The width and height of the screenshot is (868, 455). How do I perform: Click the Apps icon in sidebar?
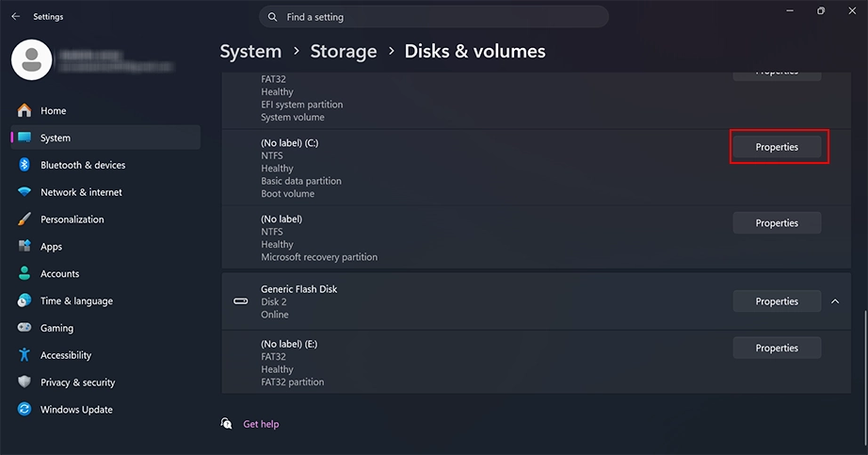coord(24,246)
